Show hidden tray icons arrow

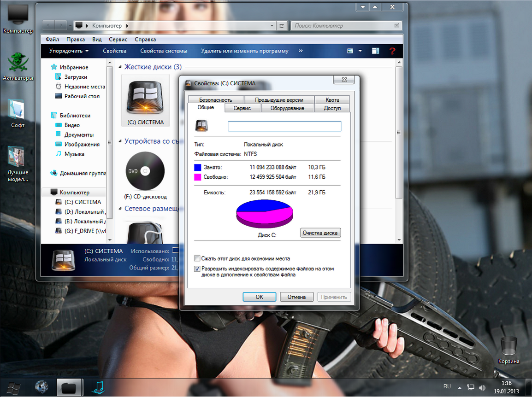coord(460,387)
